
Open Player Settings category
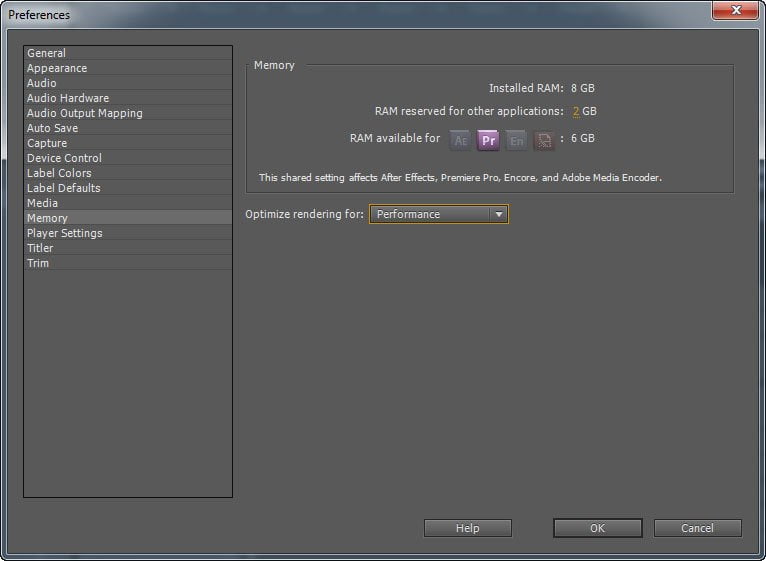tap(128, 233)
